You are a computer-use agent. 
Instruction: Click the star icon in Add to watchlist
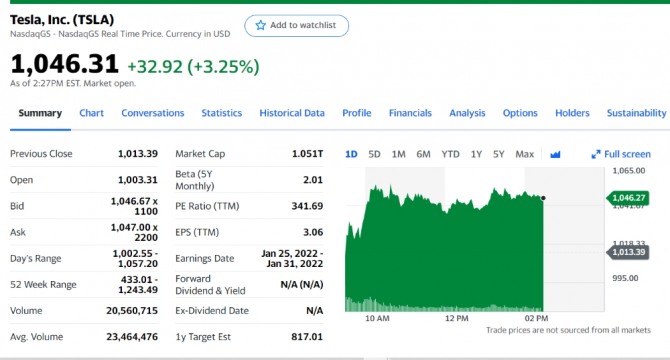[x=260, y=25]
